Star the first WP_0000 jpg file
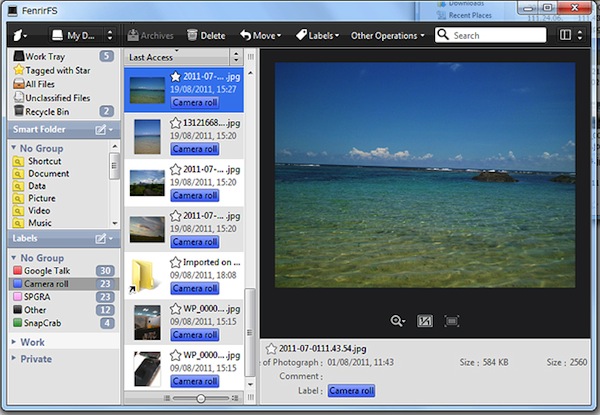Image resolution: width=600 pixels, height=415 pixels. click(x=175, y=309)
